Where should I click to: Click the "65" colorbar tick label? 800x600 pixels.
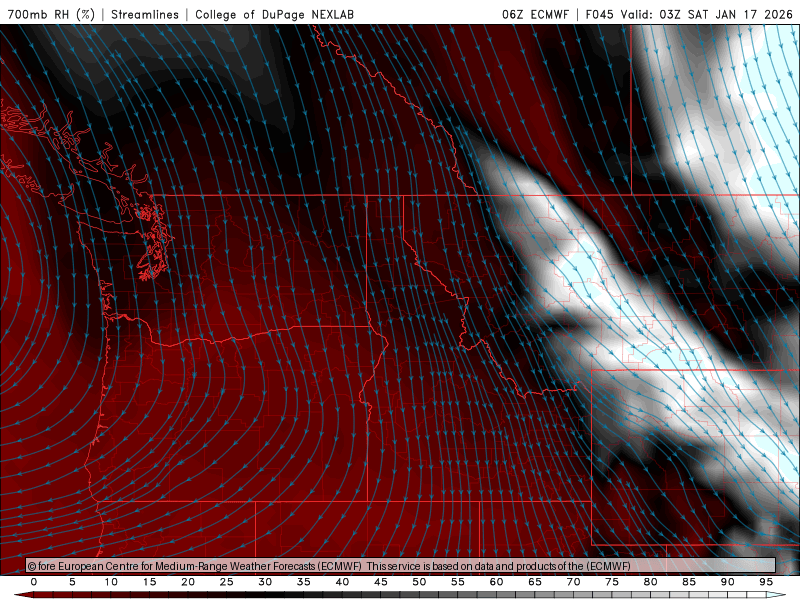[535, 582]
